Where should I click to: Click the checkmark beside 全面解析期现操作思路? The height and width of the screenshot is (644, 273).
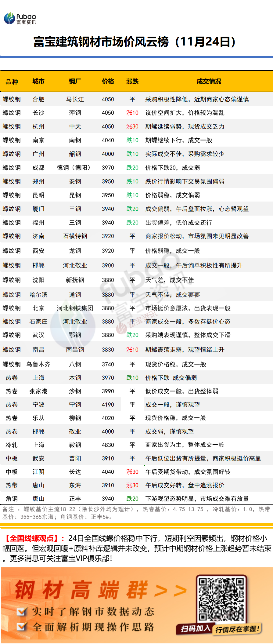(22, 627)
